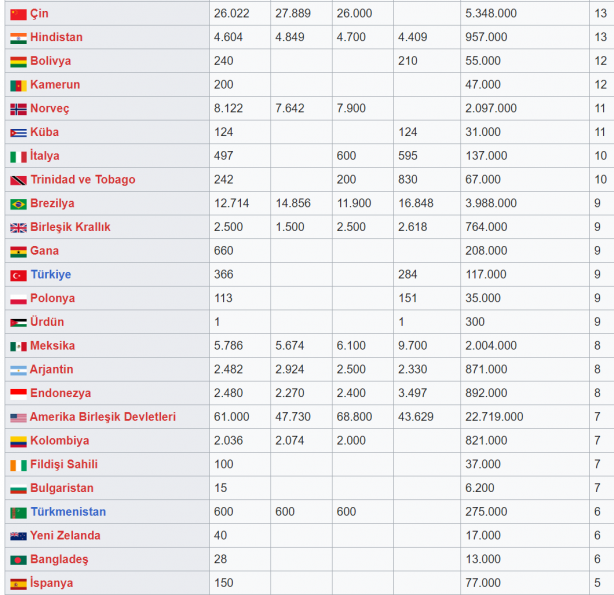Image resolution: width=614 pixels, height=595 pixels.
Task: Go to the Fildişi Sahili page
Action: 64,465
